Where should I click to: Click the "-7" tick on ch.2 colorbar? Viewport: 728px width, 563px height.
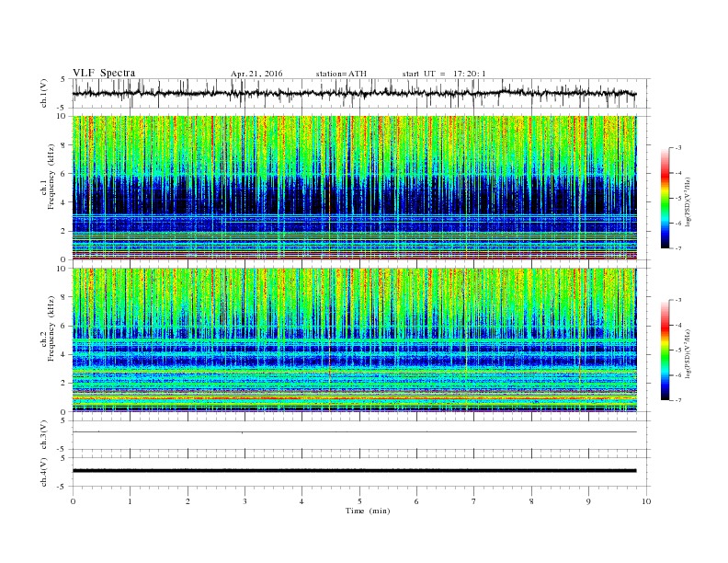678,400
